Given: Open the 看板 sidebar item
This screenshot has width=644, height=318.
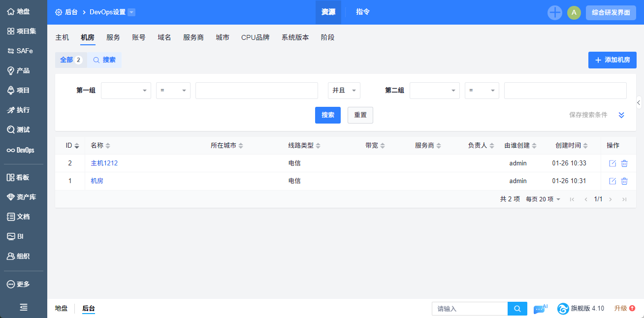Looking at the screenshot, I should tap(21, 178).
